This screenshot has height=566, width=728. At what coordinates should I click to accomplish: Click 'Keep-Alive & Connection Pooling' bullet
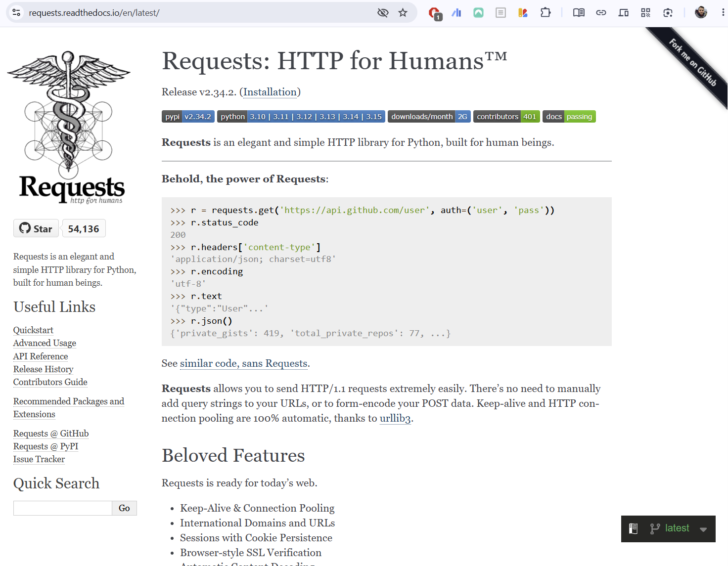[257, 508]
